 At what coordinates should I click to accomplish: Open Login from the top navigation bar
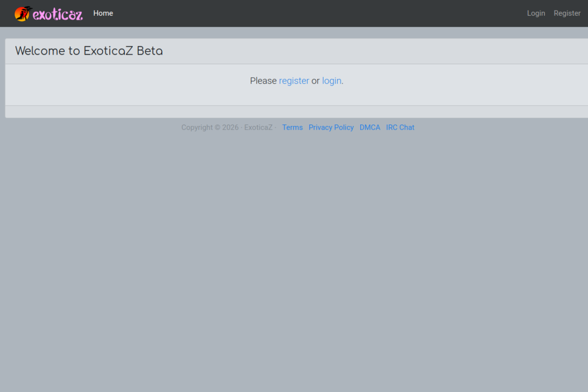coord(536,13)
